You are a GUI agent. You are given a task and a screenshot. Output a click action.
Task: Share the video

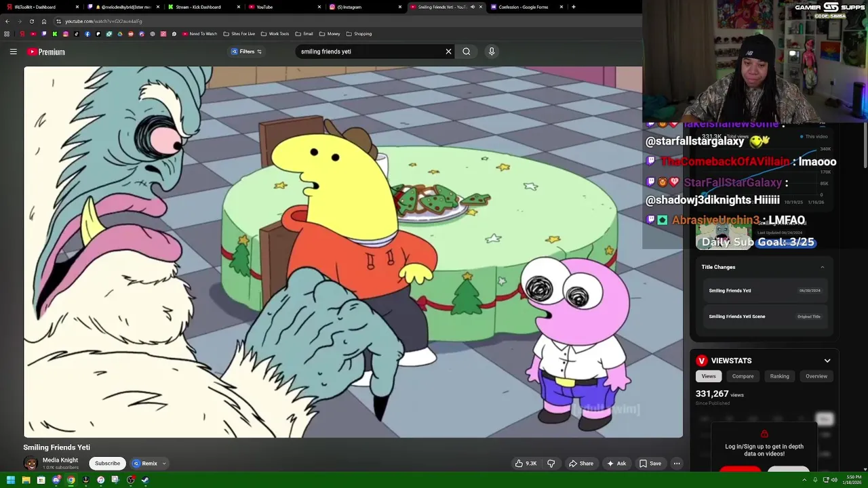coord(581,464)
